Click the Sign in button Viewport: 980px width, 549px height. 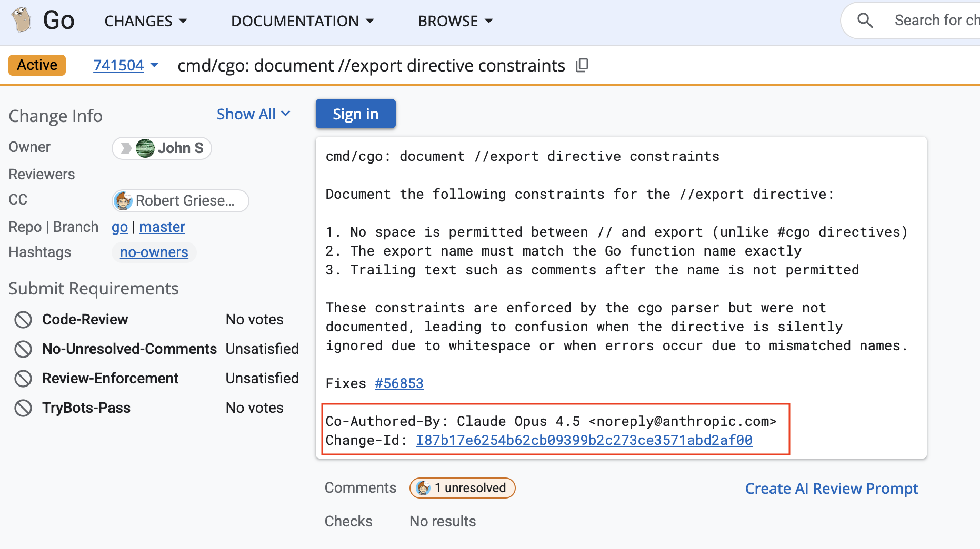point(356,114)
